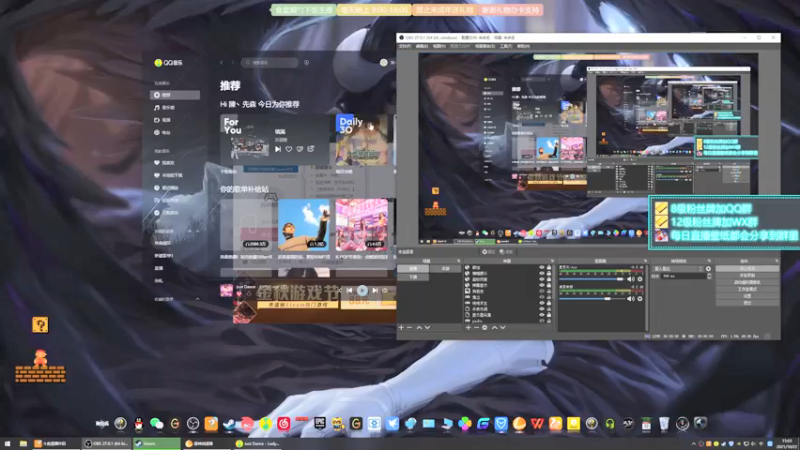Open QQ penguin icon in the dock

click(x=138, y=423)
